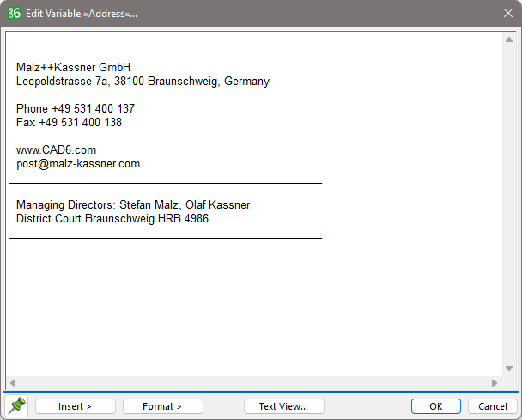Viewport: 522px width, 420px height.
Task: Open the Format > menu button
Action: click(x=163, y=406)
